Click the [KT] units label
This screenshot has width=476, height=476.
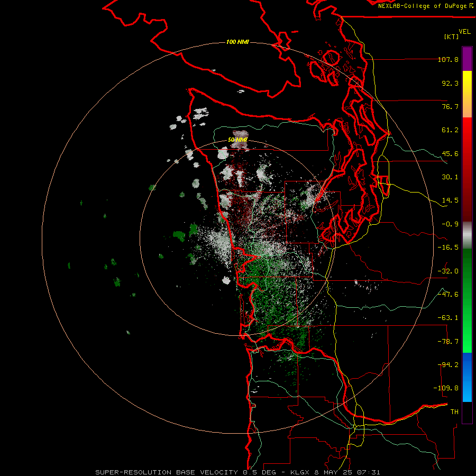coord(451,36)
